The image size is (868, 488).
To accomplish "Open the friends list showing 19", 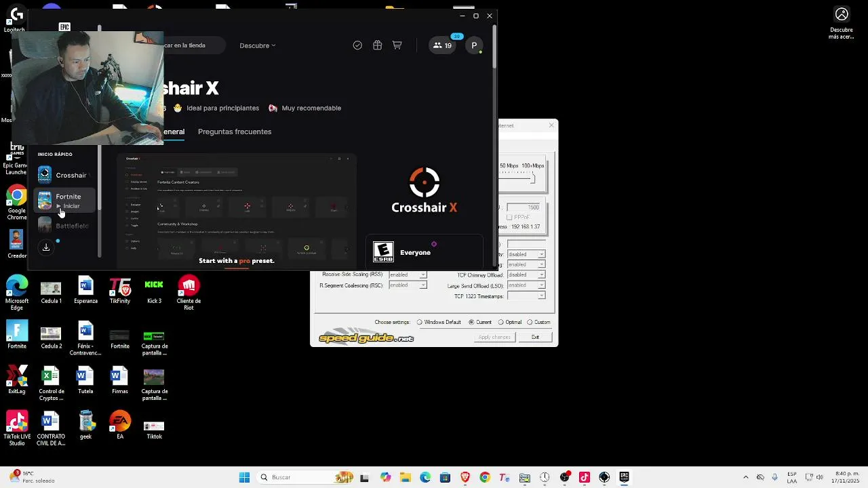I will [x=442, y=45].
